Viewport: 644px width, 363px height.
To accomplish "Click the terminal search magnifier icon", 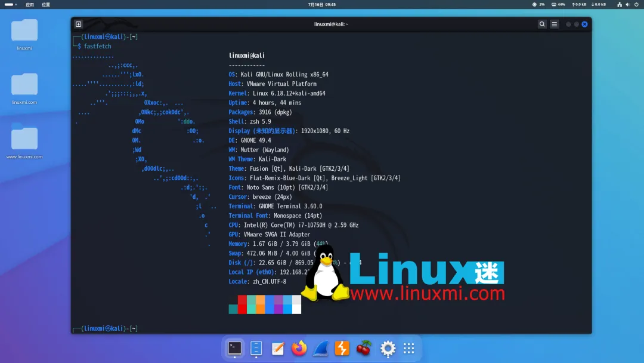I will point(542,24).
